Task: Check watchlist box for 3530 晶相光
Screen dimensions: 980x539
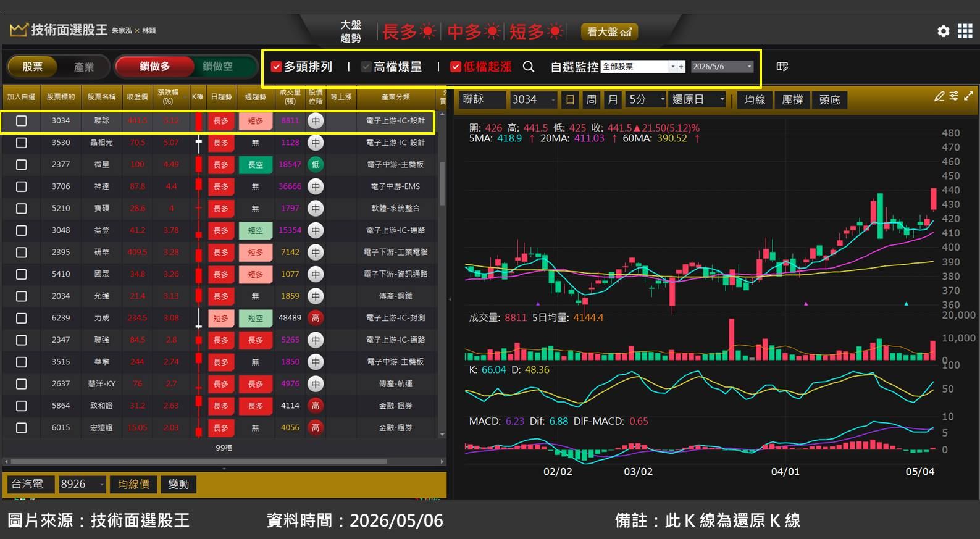Action: (x=22, y=143)
